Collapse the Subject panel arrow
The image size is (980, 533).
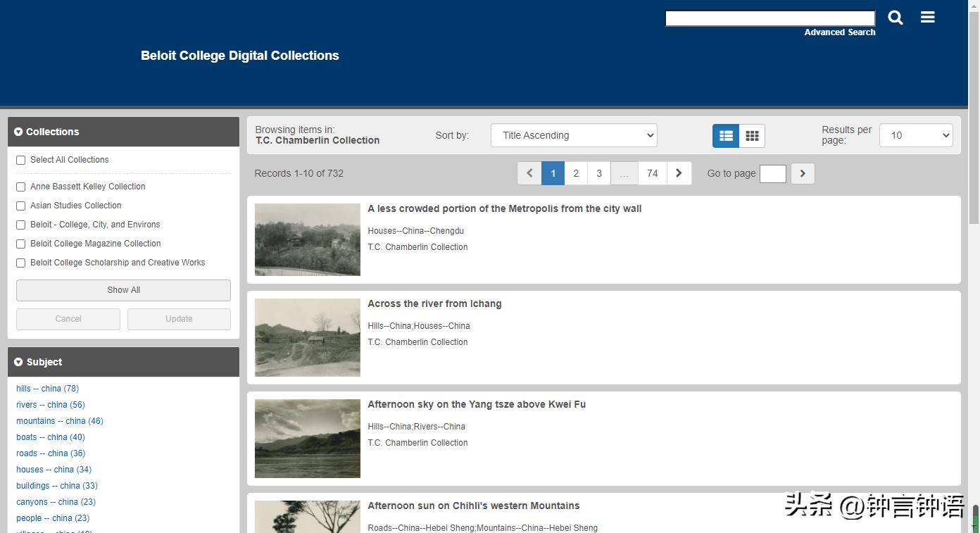tap(18, 362)
